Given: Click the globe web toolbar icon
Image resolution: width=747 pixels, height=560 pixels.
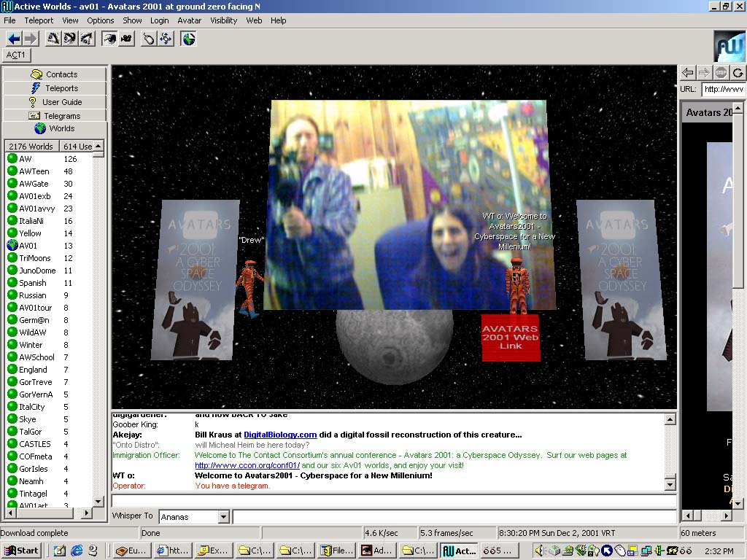Looking at the screenshot, I should [189, 39].
